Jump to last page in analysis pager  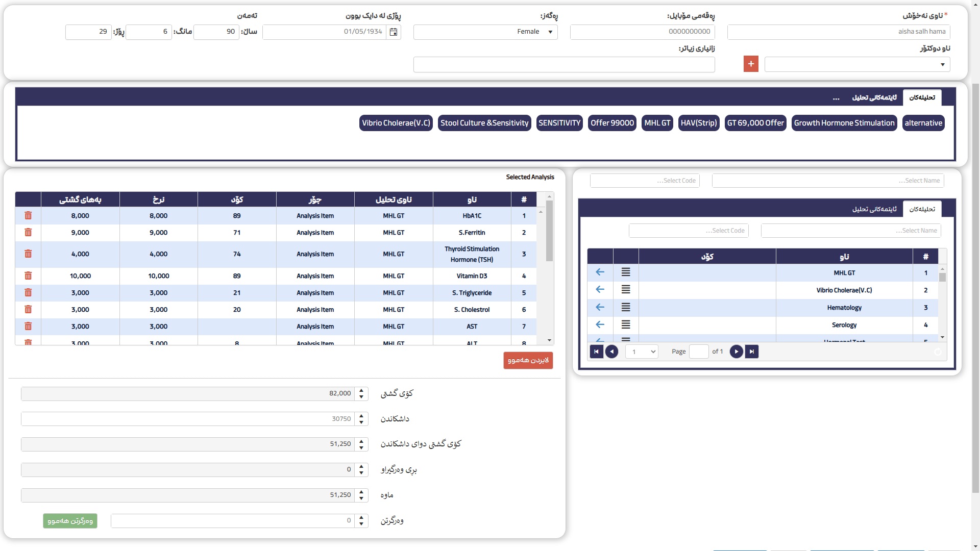(x=752, y=352)
